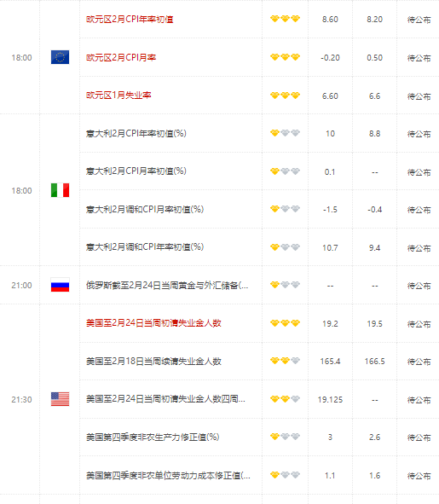Image resolution: width=439 pixels, height=504 pixels.
Task: Open 美国第四季度非农生产力修正值(%) indicator
Action: coord(153,437)
